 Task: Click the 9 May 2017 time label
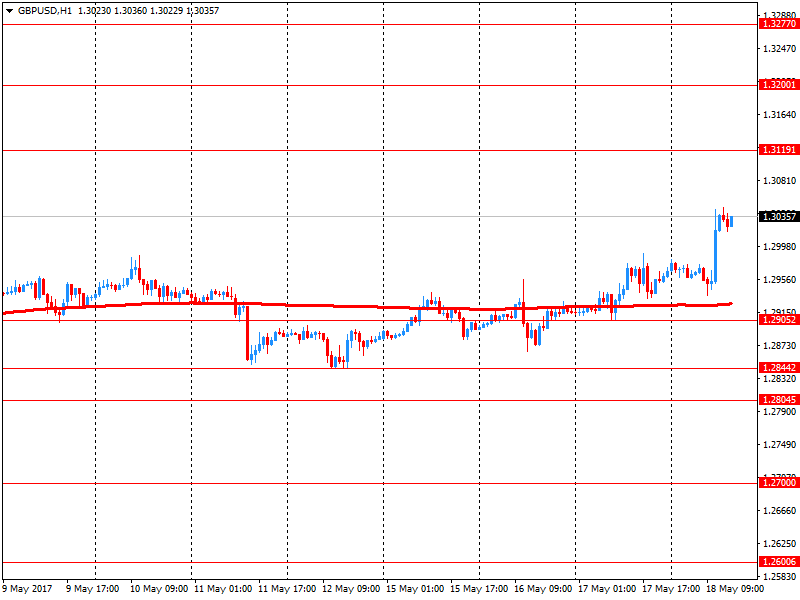coord(28,589)
